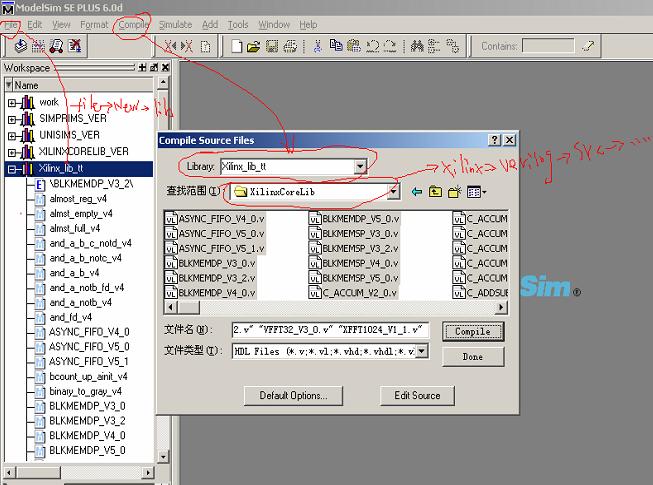Open the HDL Files type dropdown
653x485 pixels.
click(x=421, y=351)
